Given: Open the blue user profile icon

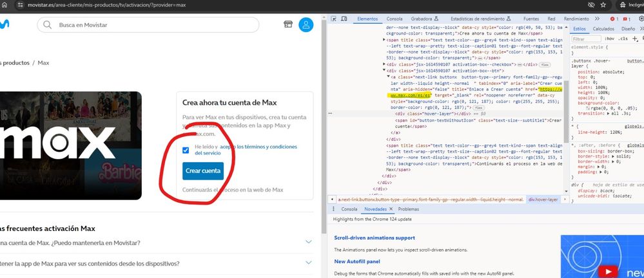Looking at the screenshot, I should (306, 25).
